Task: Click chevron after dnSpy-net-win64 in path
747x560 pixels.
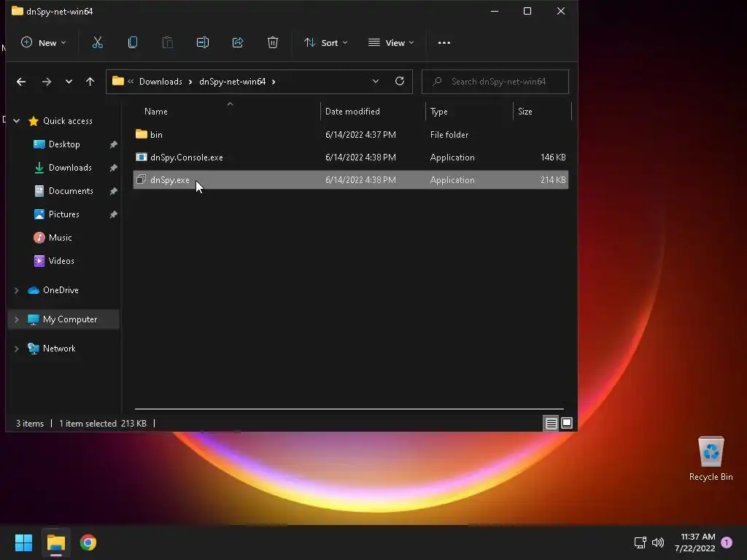Action: 274,82
